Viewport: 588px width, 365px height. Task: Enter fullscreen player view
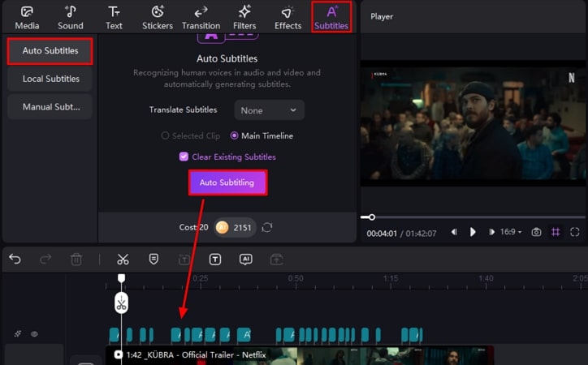click(x=575, y=232)
